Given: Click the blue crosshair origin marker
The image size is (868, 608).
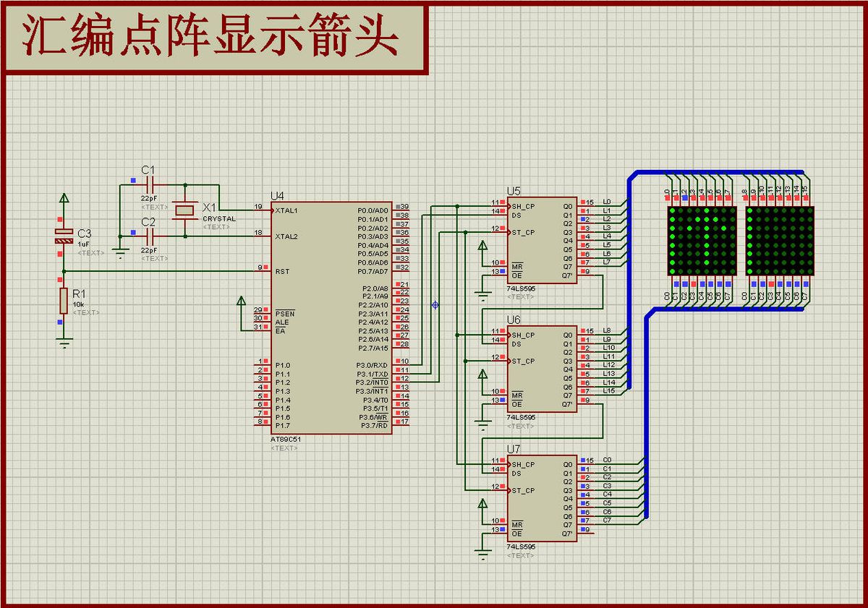Looking at the screenshot, I should (x=435, y=305).
